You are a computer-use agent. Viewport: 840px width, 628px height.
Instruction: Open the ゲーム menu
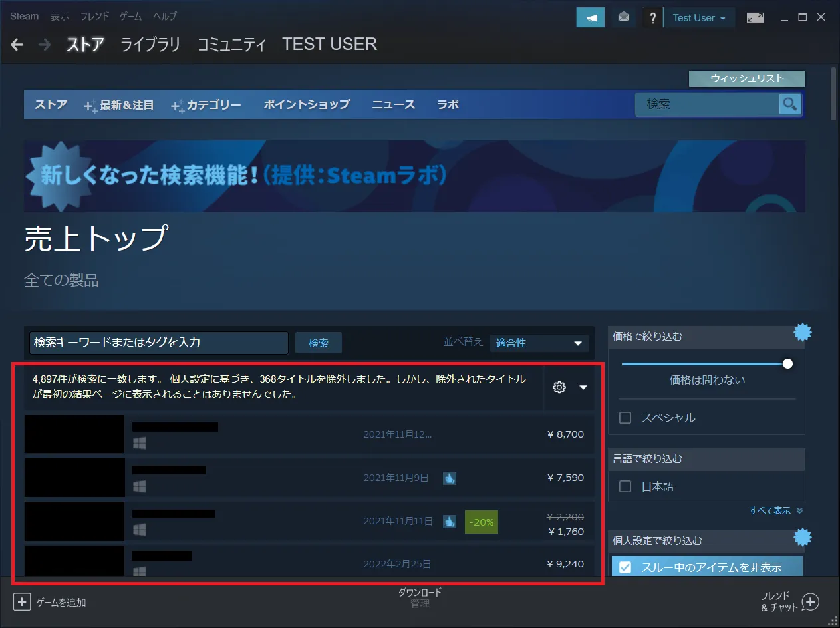point(131,16)
